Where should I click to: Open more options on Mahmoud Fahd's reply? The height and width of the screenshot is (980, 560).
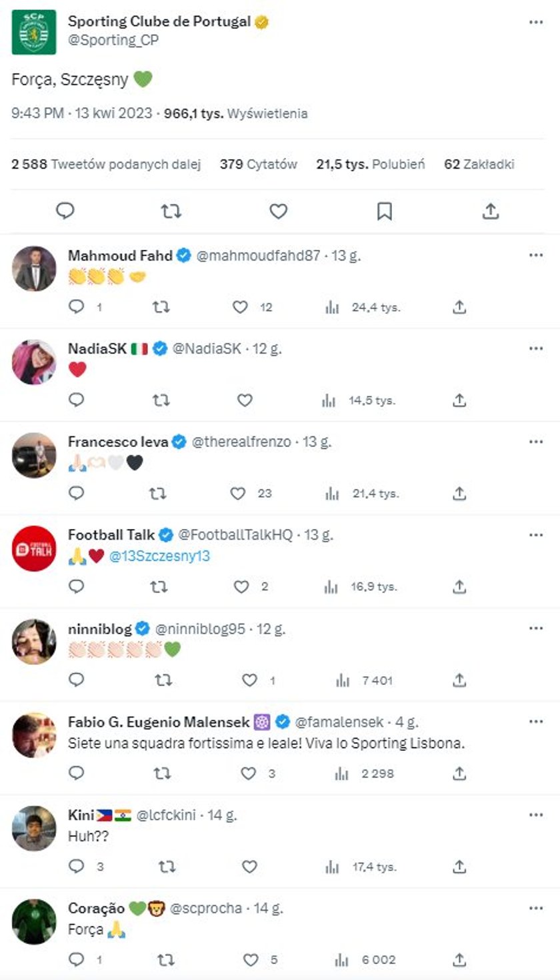coord(536,255)
